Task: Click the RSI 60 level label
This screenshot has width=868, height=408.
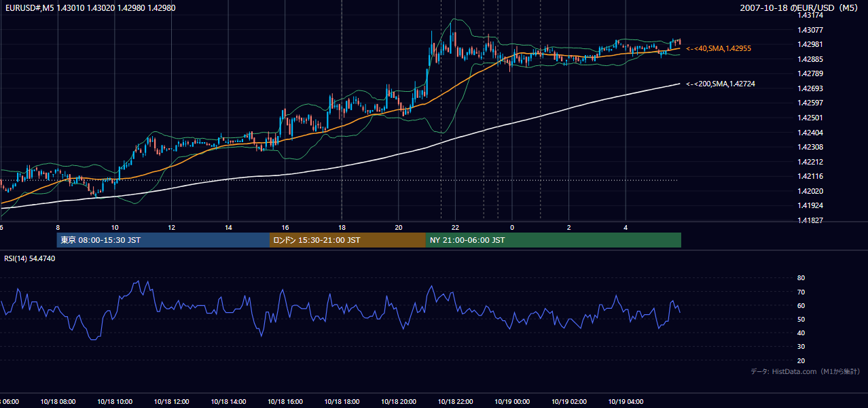Action: (801, 305)
